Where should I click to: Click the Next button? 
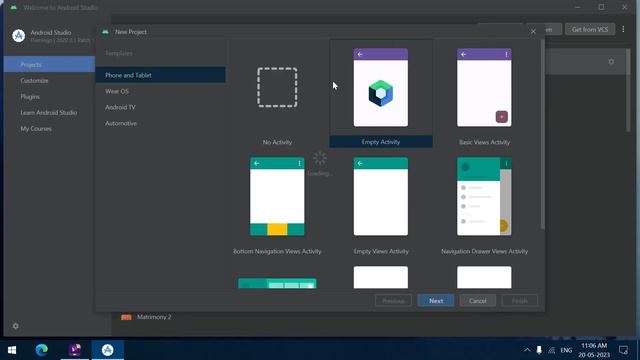click(x=436, y=301)
